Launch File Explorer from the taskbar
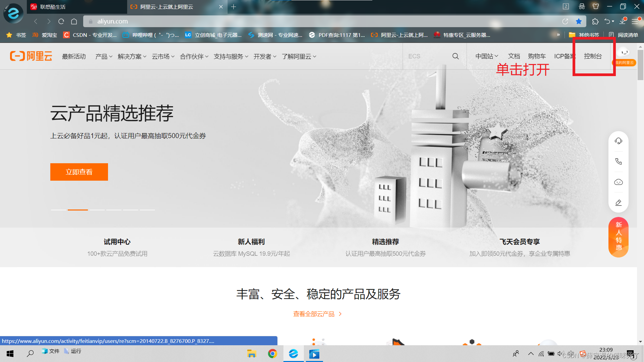 (252, 354)
